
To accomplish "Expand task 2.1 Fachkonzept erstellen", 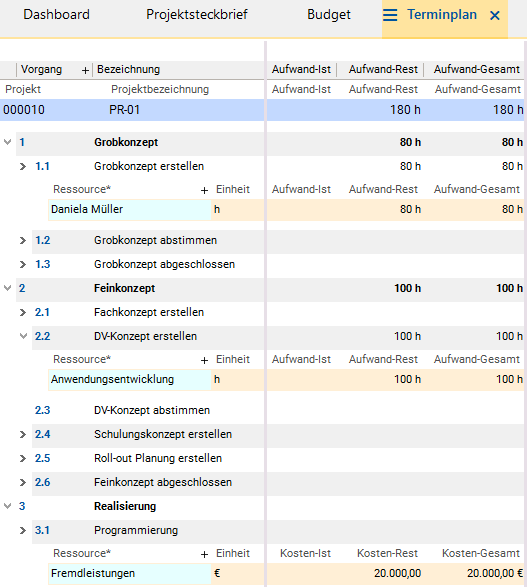I will [x=23, y=312].
